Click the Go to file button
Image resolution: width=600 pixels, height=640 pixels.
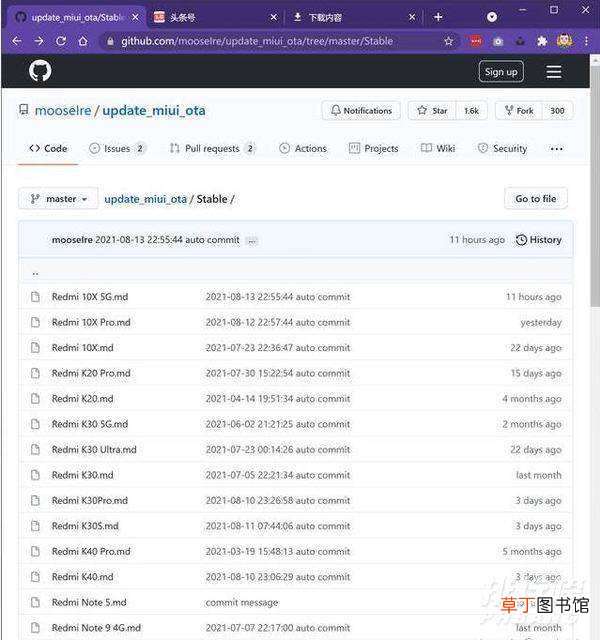coord(536,199)
